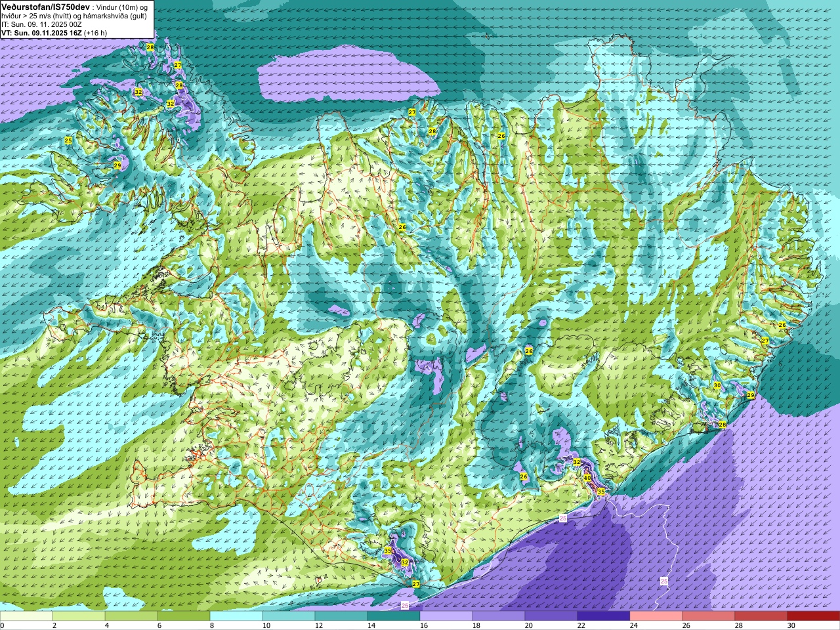The height and width of the screenshot is (630, 840).
Task: Click the legend scale label "12"
Action: coord(319,625)
